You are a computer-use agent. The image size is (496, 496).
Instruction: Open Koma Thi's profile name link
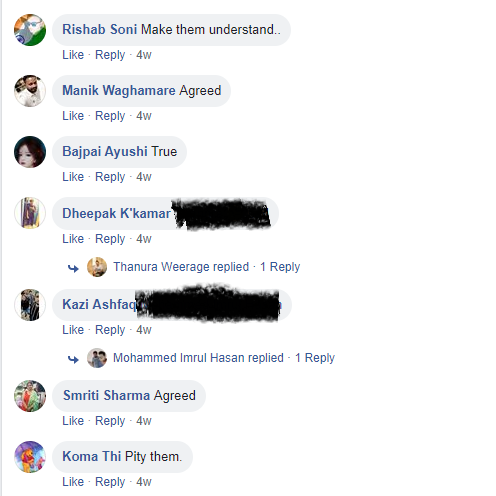click(x=92, y=456)
